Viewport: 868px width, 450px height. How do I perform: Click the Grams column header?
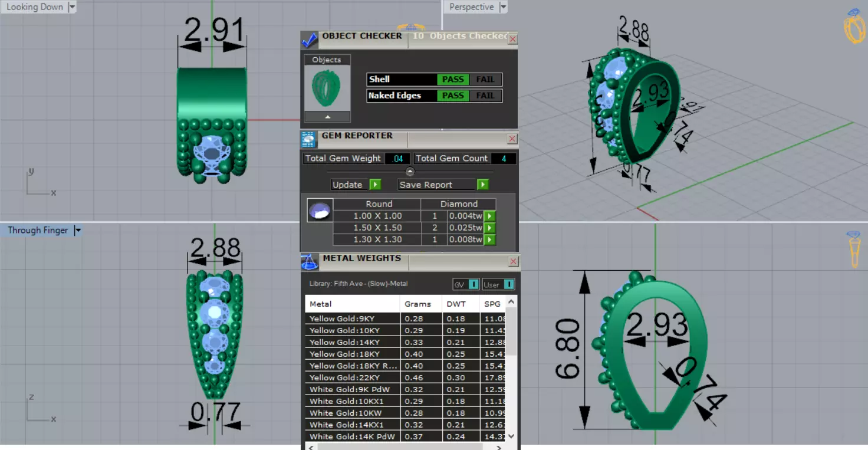(420, 304)
